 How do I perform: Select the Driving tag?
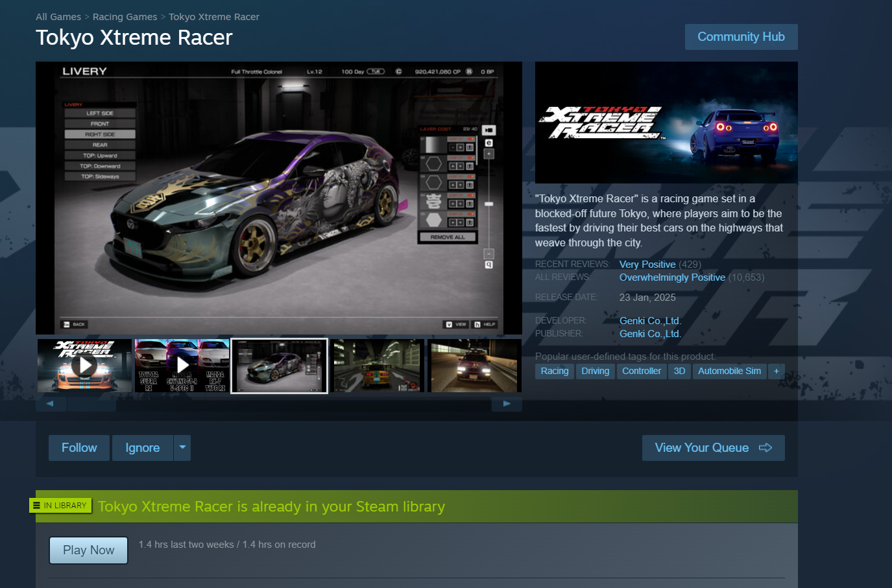point(596,371)
